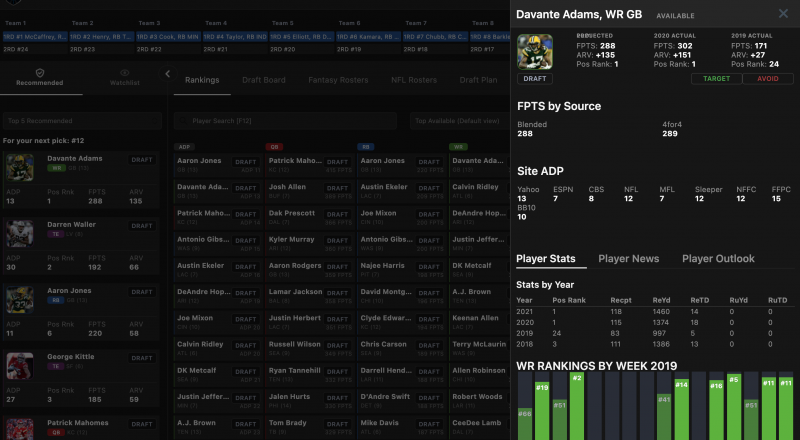Open the Fantasy Rosters tab
Image resolution: width=800 pixels, height=440 pixels.
338,80
